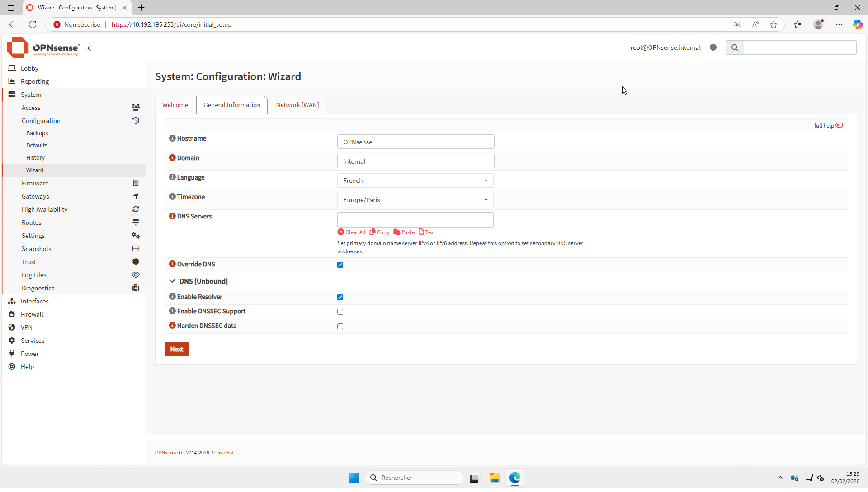Image resolution: width=868 pixels, height=492 pixels.
Task: Open the Language dropdown showing French
Action: pyautogui.click(x=415, y=180)
